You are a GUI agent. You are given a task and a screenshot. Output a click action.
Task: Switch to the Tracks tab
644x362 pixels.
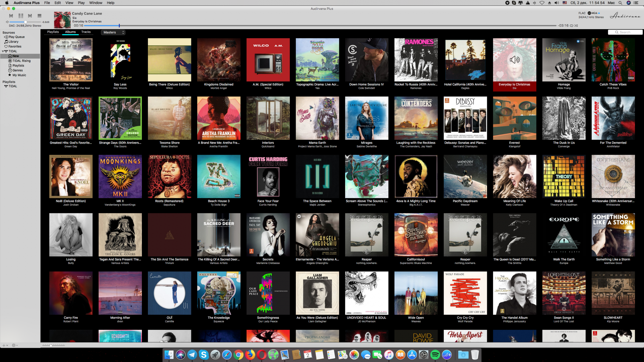point(86,32)
